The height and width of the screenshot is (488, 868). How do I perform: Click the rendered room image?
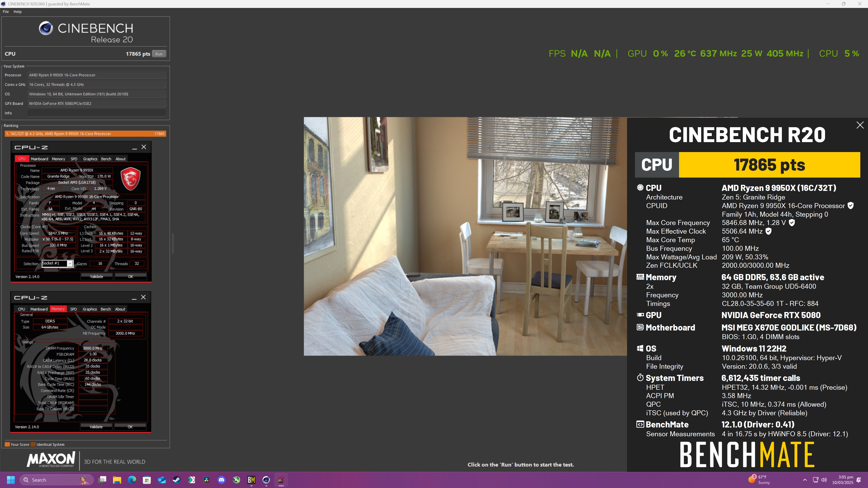tap(465, 236)
